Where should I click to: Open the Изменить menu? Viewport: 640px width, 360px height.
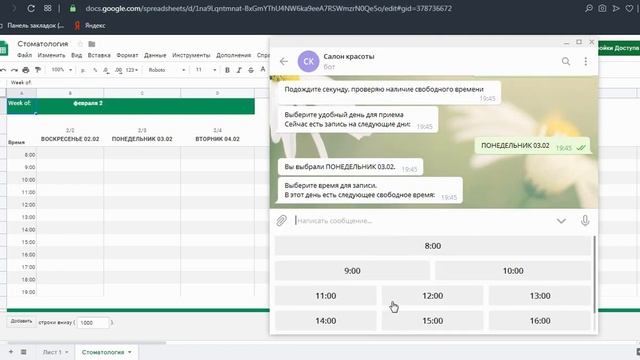(51, 55)
